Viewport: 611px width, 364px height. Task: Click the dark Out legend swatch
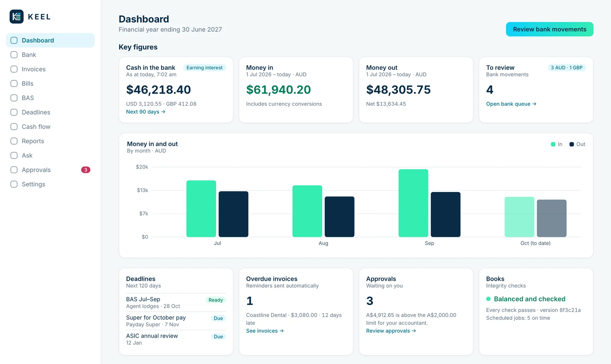coord(572,144)
